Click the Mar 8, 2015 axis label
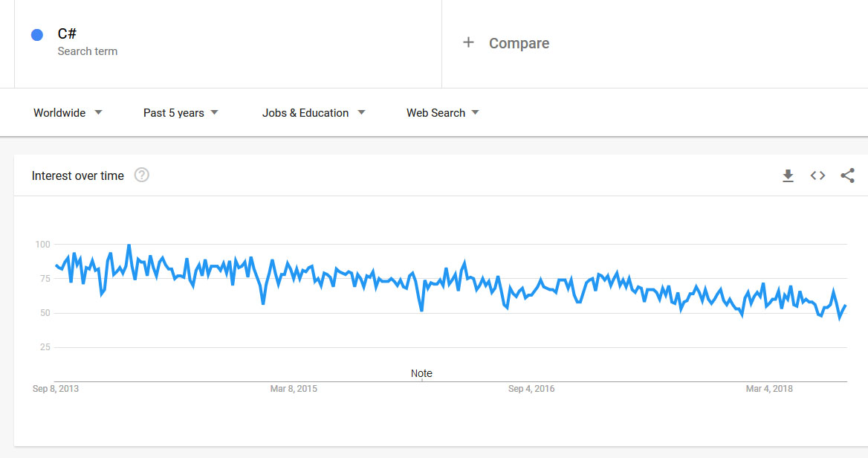 [294, 389]
